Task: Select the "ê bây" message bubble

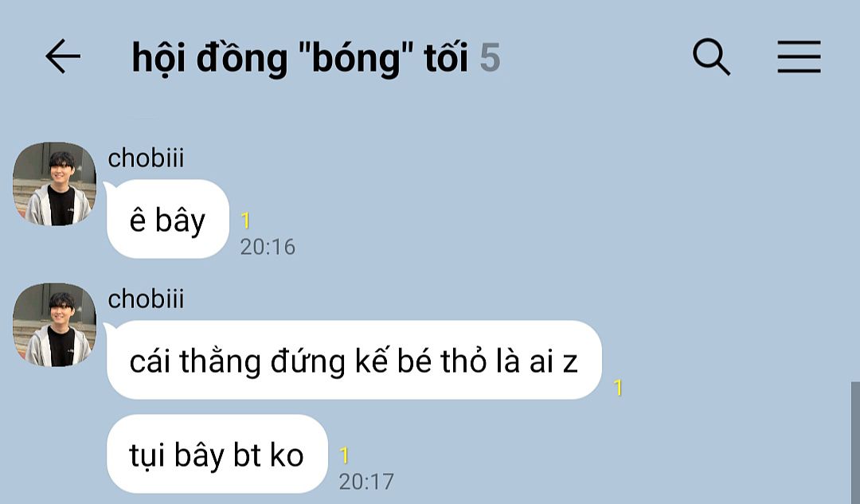Action: click(168, 219)
